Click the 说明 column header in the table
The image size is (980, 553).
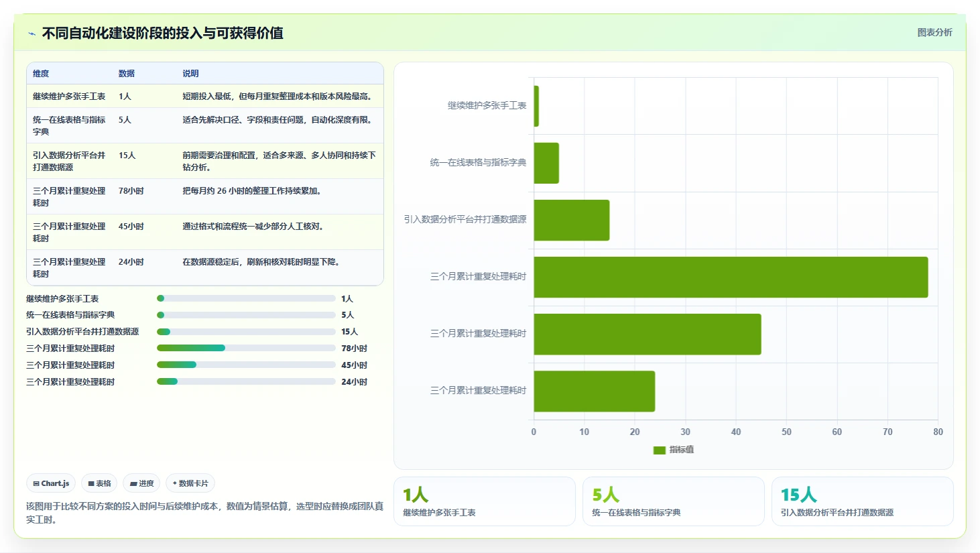click(x=190, y=74)
